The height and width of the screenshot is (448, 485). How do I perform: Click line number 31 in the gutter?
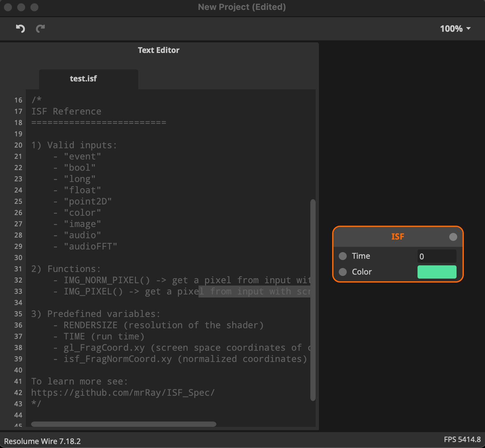[18, 269]
